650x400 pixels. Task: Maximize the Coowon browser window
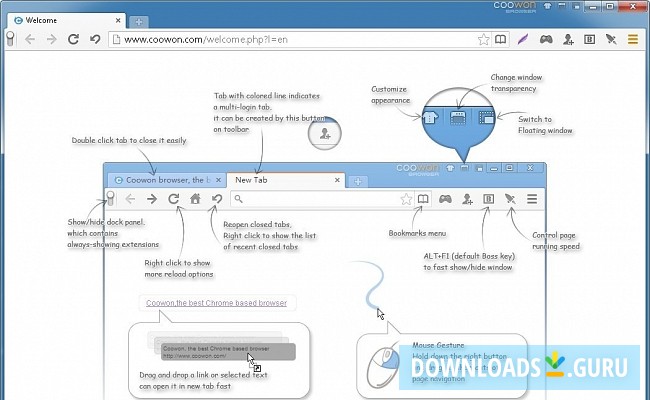pyautogui.click(x=610, y=6)
